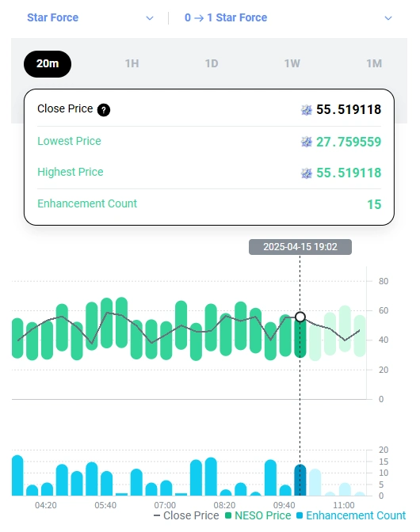Click the highlighted dark green price bar

pos(300,337)
